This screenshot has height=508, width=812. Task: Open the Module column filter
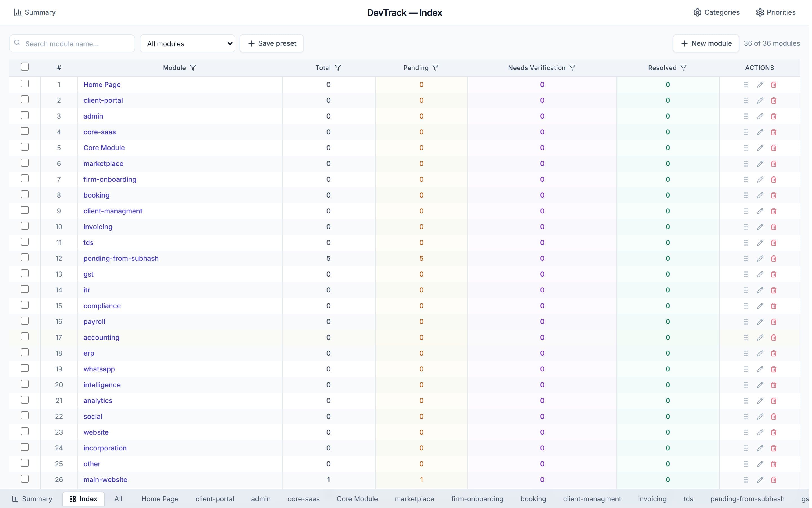tap(193, 68)
